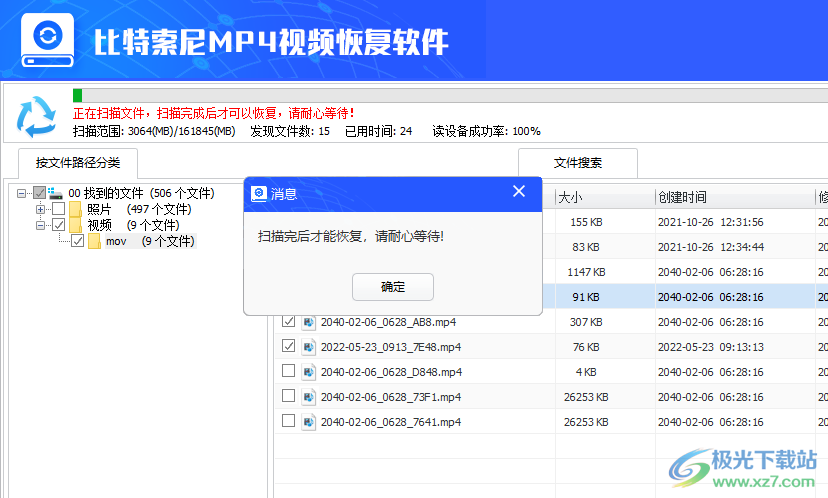Click the 83 KB size cell

586,247
